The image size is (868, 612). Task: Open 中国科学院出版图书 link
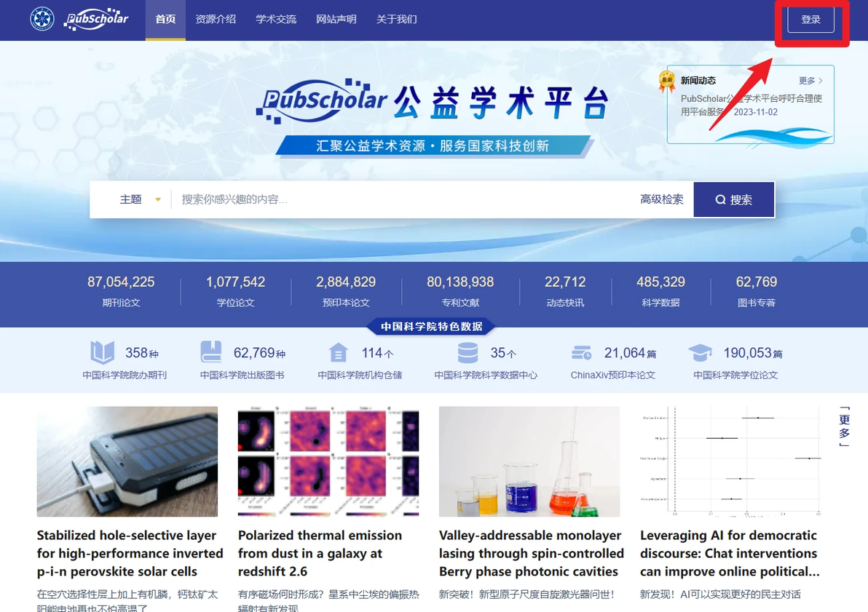242,375
